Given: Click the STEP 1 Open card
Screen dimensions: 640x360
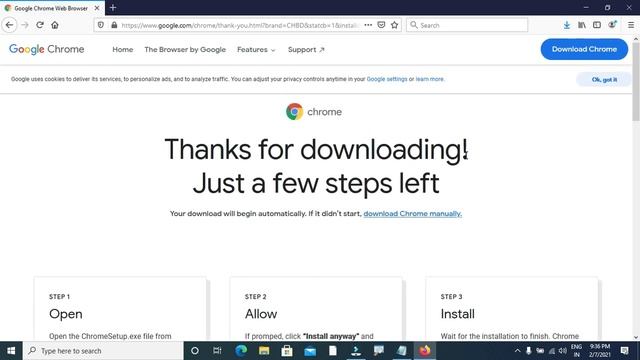Looking at the screenshot, I should (x=120, y=309).
